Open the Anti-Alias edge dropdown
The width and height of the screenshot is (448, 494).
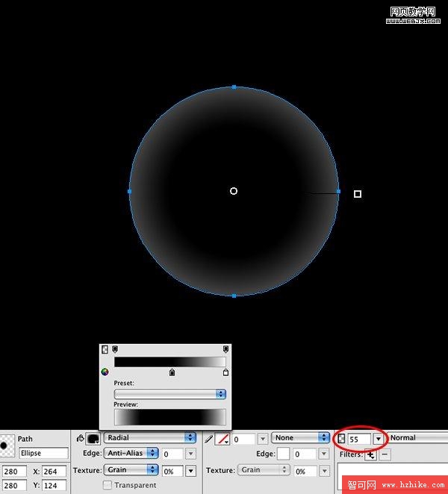click(x=131, y=453)
